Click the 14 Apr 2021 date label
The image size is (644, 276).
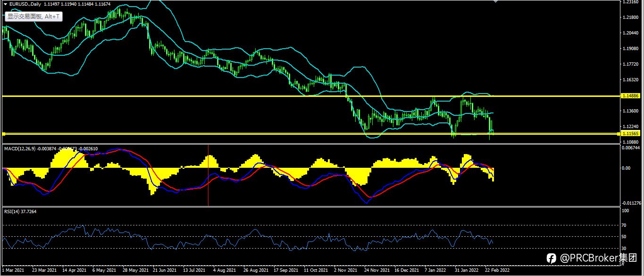tap(74, 270)
